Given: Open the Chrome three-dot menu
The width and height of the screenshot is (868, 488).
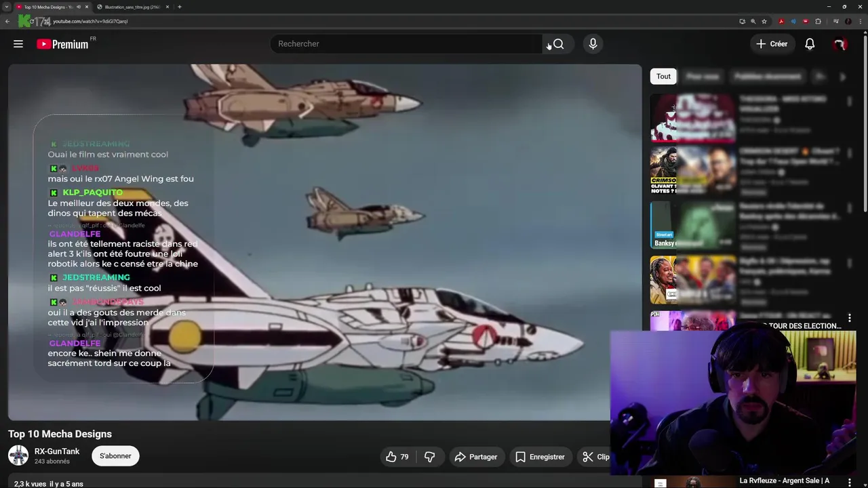Looking at the screenshot, I should [x=860, y=21].
